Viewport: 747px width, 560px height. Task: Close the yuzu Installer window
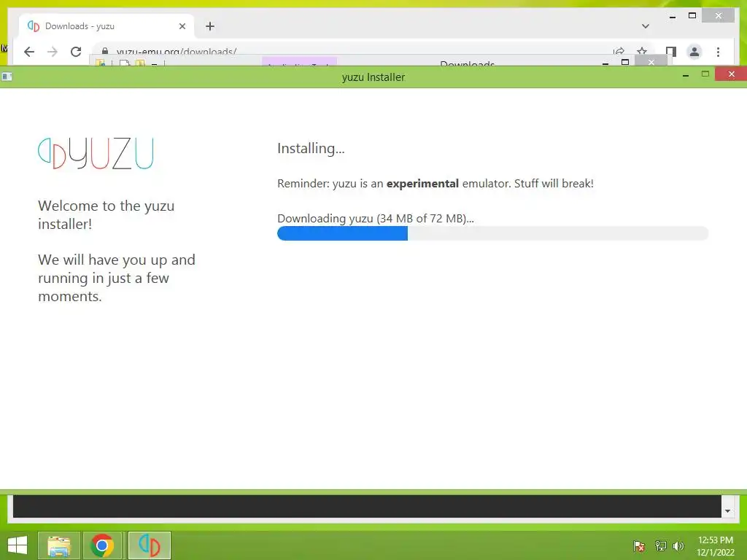[x=731, y=74]
